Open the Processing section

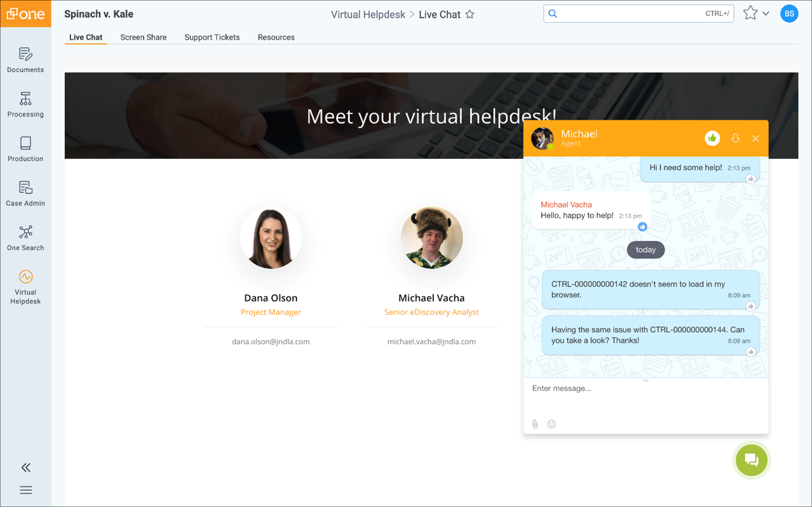pyautogui.click(x=25, y=104)
